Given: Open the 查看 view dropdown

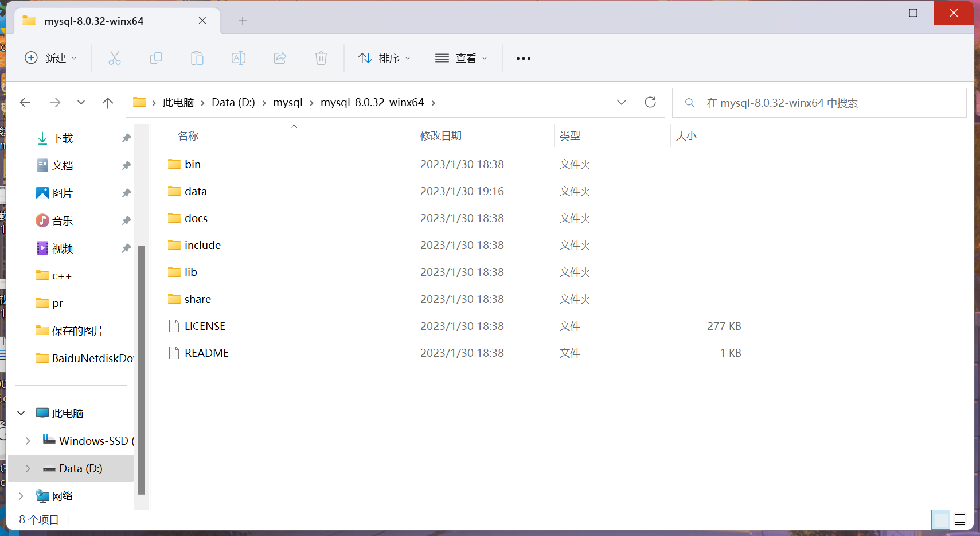Looking at the screenshot, I should point(461,58).
